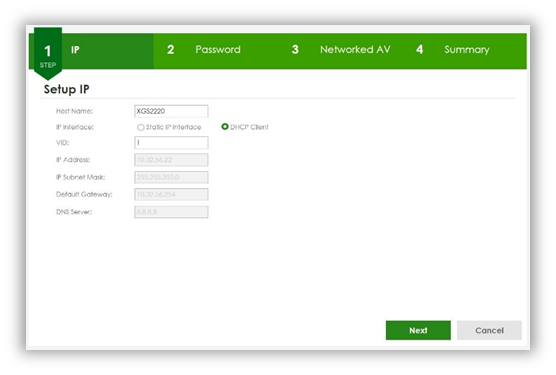Click the Next button
The image size is (556, 375).
[x=418, y=330]
